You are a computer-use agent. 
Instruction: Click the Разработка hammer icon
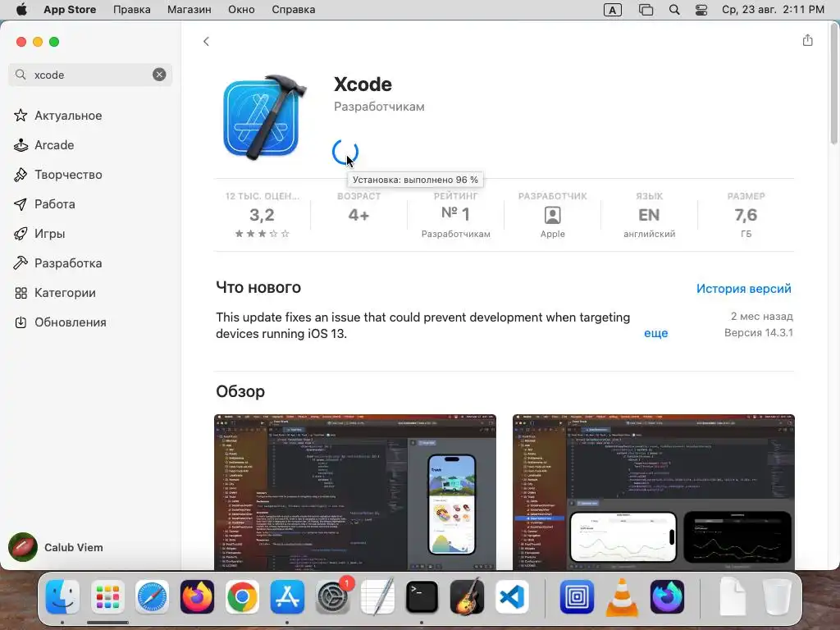tap(21, 263)
